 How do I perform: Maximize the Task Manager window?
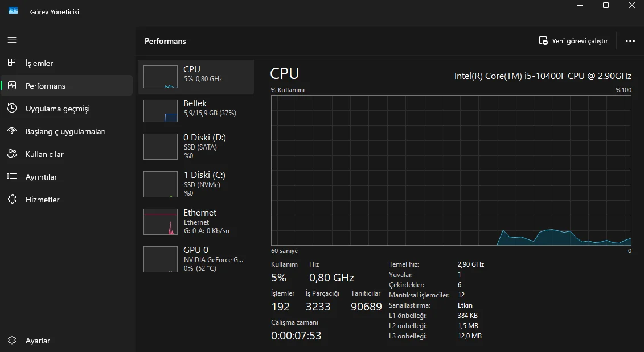(x=606, y=6)
